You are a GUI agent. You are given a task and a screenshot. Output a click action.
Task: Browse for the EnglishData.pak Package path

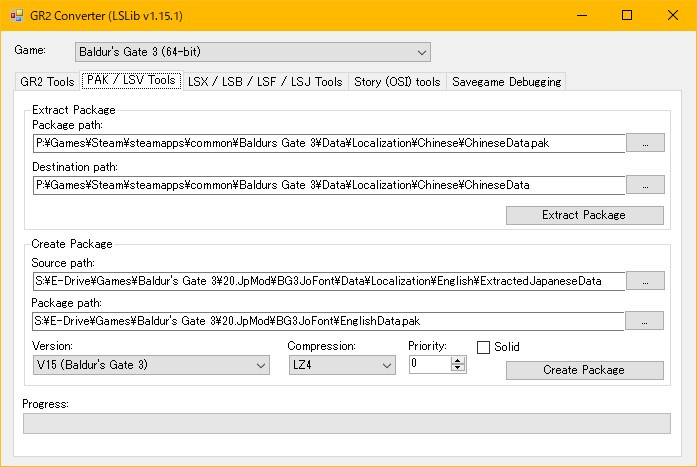pos(644,320)
